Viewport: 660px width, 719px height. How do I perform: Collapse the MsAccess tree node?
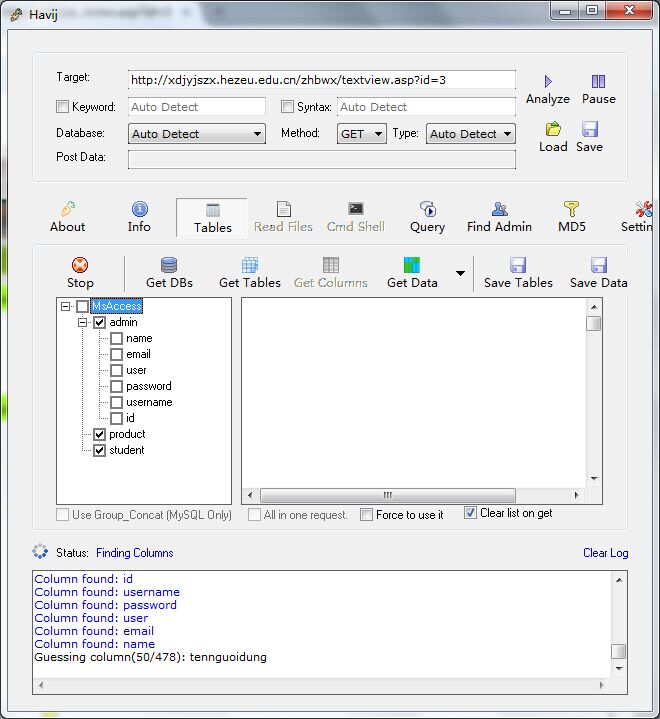[x=66, y=306]
